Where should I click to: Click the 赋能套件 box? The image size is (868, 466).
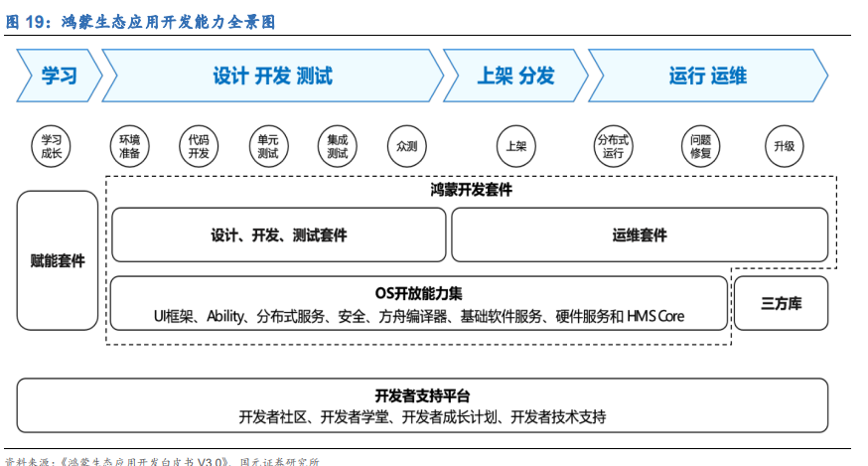tap(58, 260)
